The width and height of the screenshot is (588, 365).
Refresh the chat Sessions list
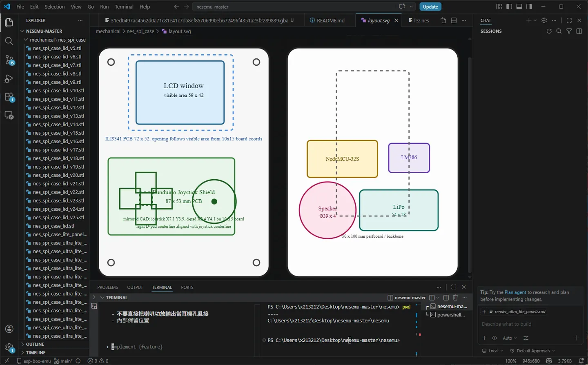click(549, 31)
